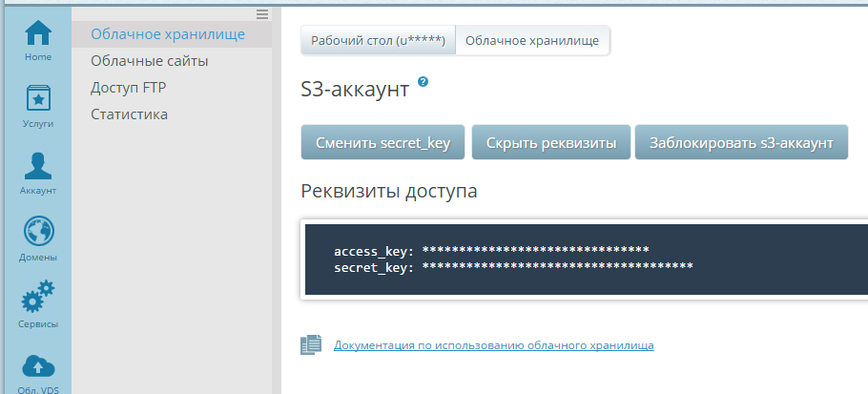Image resolution: width=868 pixels, height=394 pixels.
Task: Go to the Home section icon
Action: (x=37, y=34)
